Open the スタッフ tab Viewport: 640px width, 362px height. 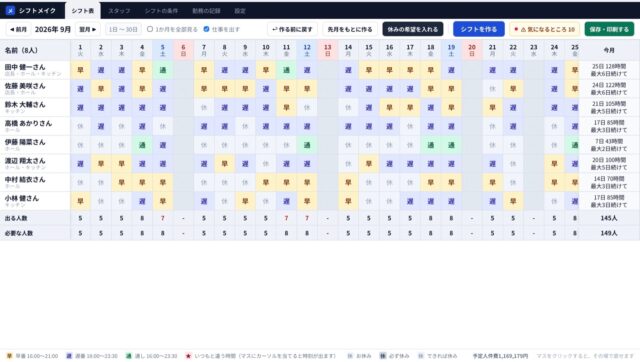(119, 11)
